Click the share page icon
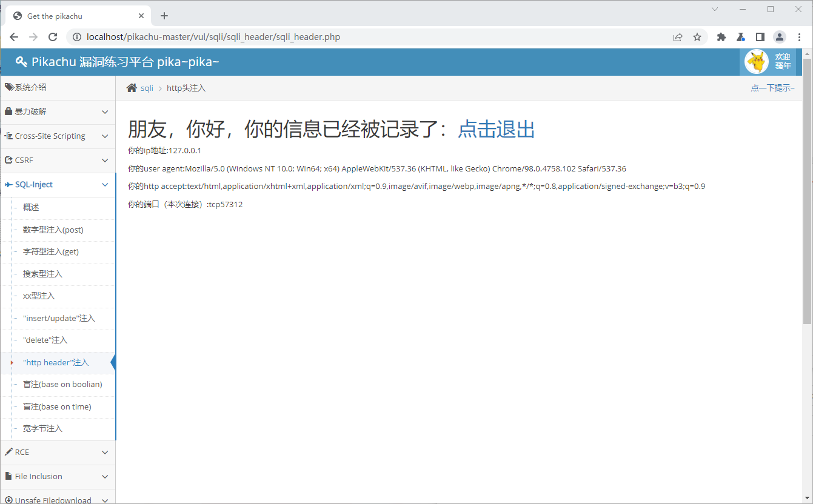Screen dimensions: 813x504 (678, 37)
